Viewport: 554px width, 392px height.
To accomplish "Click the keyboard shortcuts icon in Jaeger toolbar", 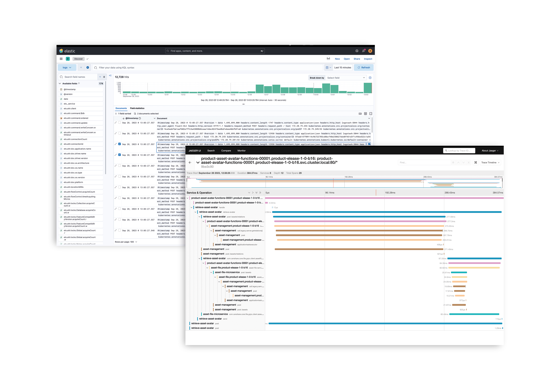I will coord(475,162).
